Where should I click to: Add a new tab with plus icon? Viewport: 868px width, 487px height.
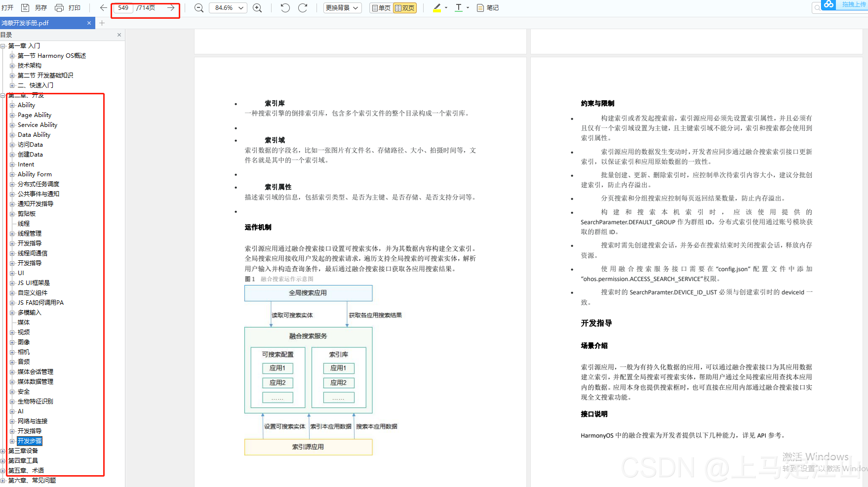(102, 23)
